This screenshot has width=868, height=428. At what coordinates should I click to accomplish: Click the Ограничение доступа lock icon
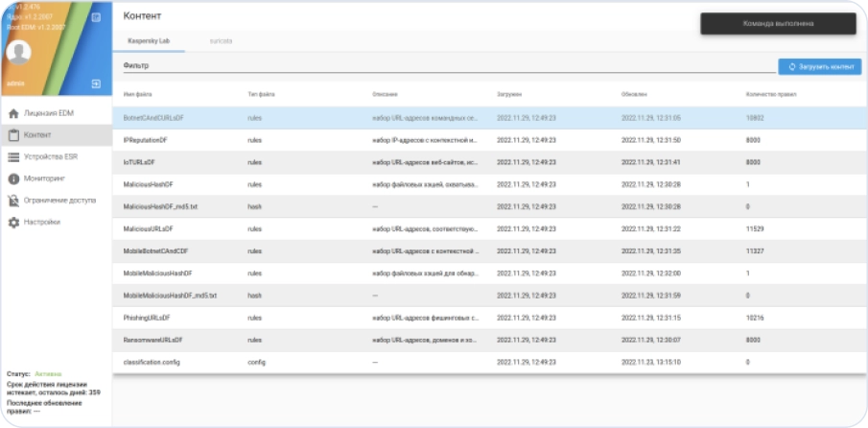click(13, 201)
